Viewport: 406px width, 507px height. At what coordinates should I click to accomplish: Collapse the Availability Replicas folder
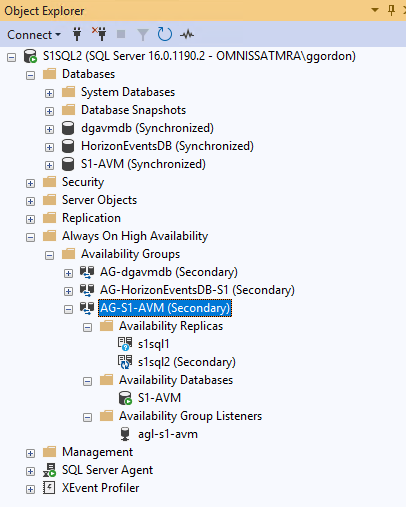[x=87, y=327]
